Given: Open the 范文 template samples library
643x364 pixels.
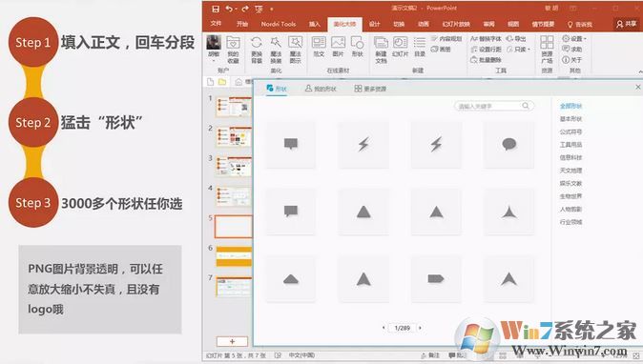Looking at the screenshot, I should (x=319, y=47).
